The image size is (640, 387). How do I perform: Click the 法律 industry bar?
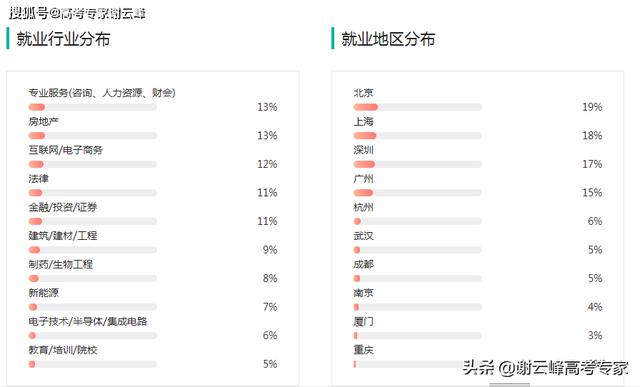pos(93,193)
